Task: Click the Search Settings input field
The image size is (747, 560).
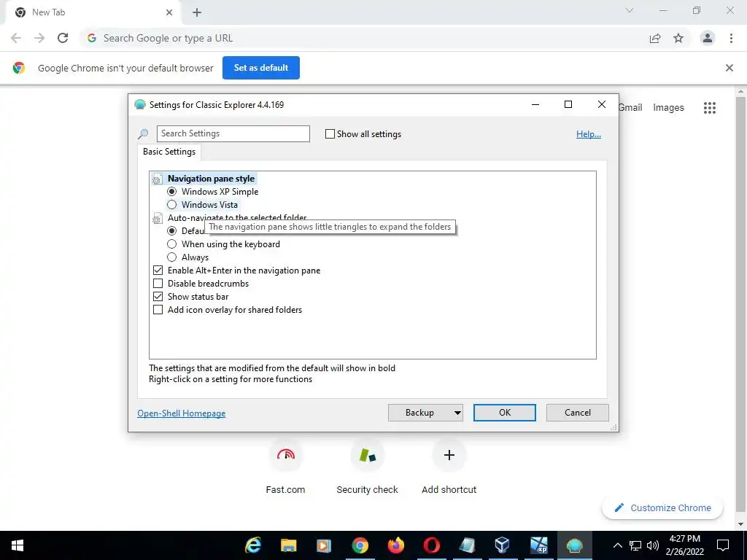Action: click(x=233, y=134)
